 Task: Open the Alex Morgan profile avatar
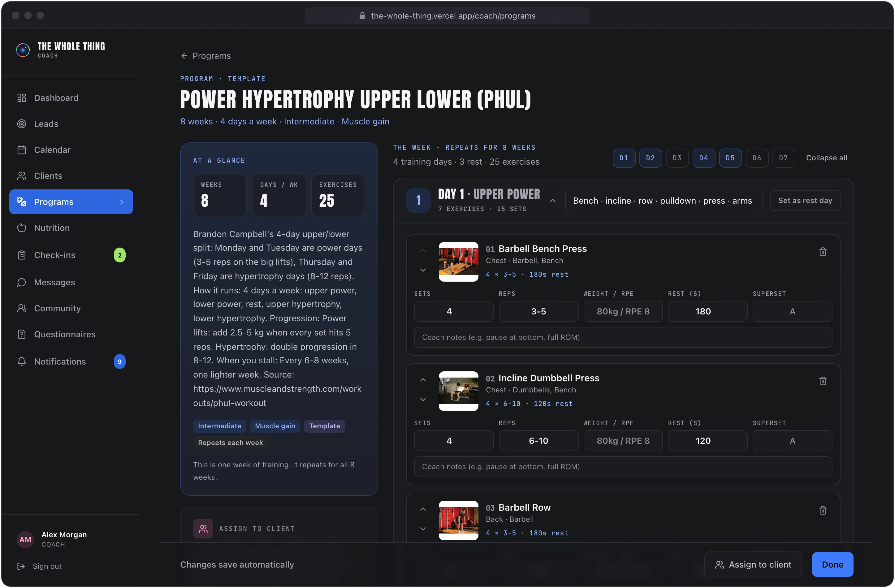point(25,539)
